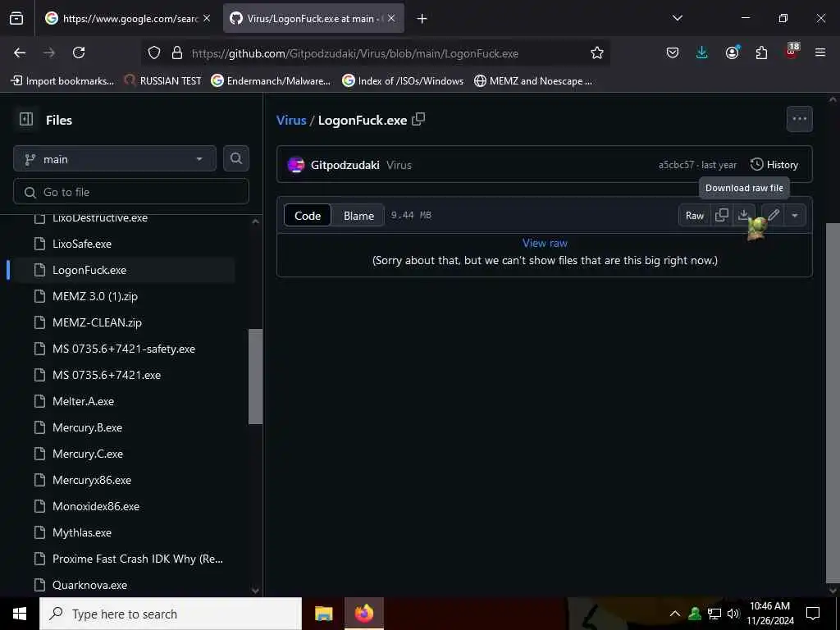Open the Firefox account icon
Viewport: 840px width, 630px height.
pyautogui.click(x=732, y=52)
